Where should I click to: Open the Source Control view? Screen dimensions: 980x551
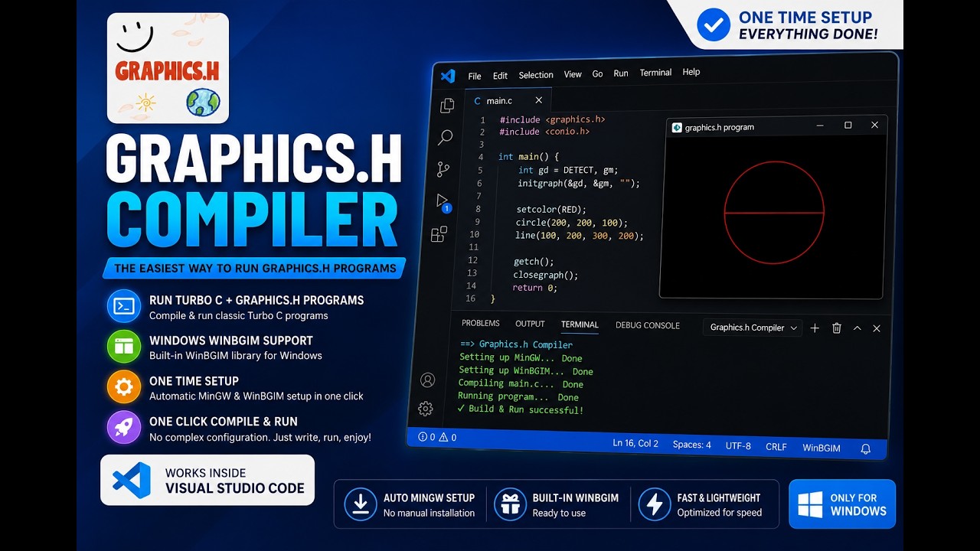click(443, 169)
